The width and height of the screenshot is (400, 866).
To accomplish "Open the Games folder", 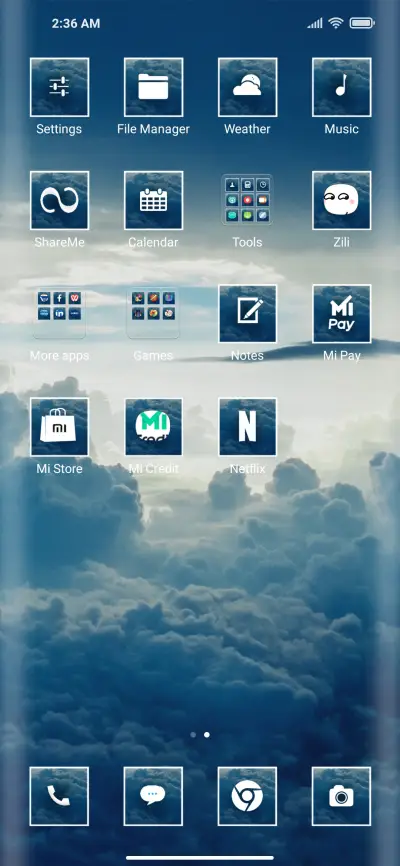I will click(153, 314).
